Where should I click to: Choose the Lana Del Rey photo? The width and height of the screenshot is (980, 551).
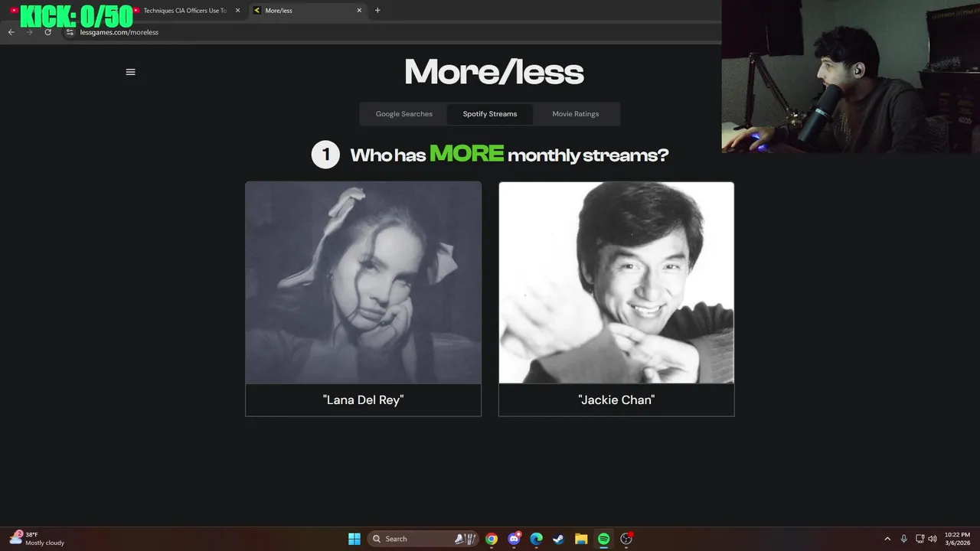363,282
